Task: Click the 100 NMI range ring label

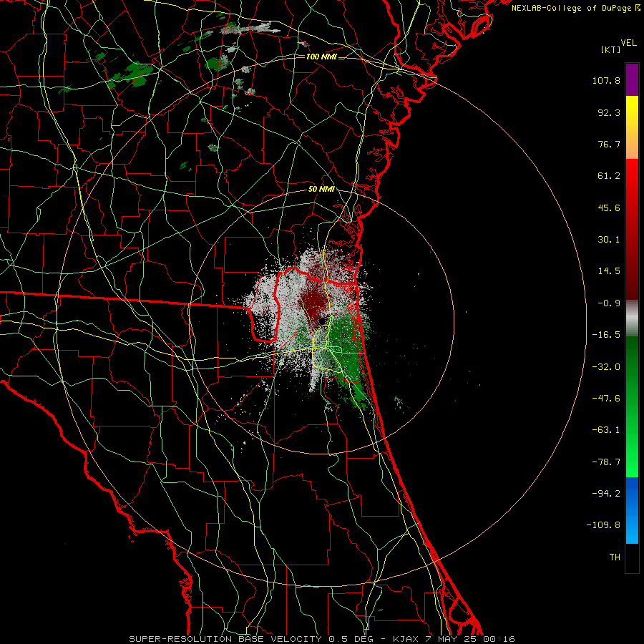Action: pos(321,57)
